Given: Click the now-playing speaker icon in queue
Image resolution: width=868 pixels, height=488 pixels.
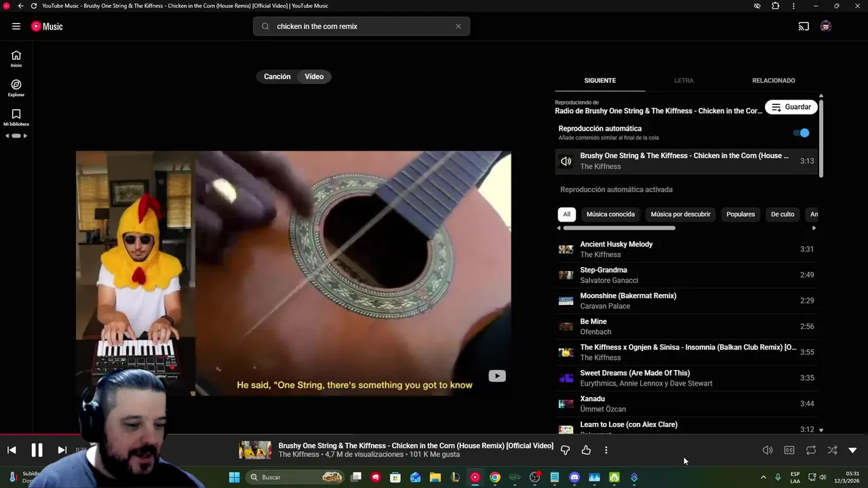Looking at the screenshot, I should (x=566, y=161).
